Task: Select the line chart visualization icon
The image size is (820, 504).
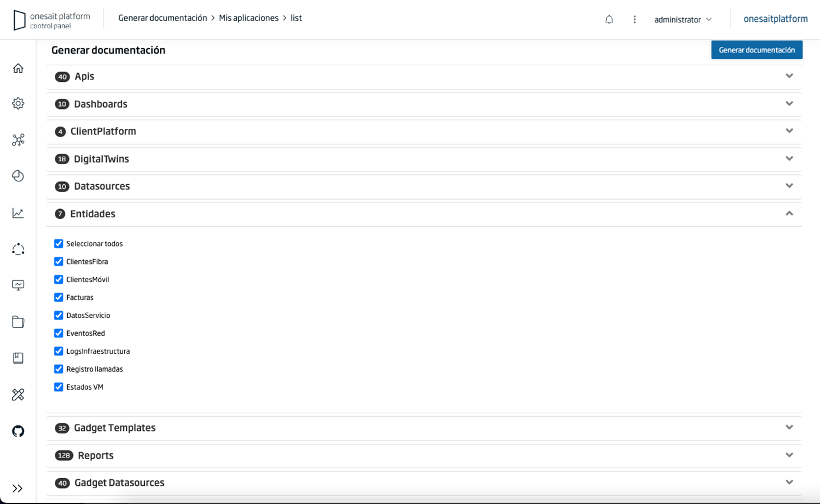Action: (x=18, y=212)
